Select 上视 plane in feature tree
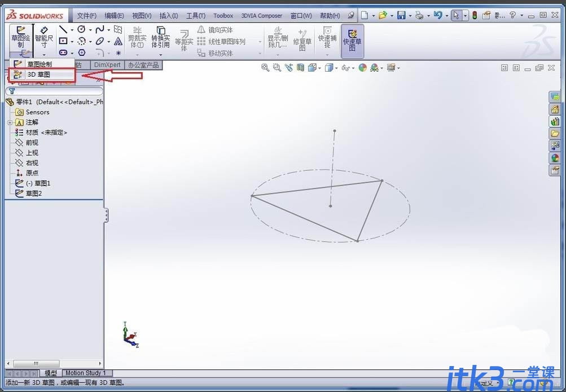566x392 pixels. pyautogui.click(x=27, y=152)
